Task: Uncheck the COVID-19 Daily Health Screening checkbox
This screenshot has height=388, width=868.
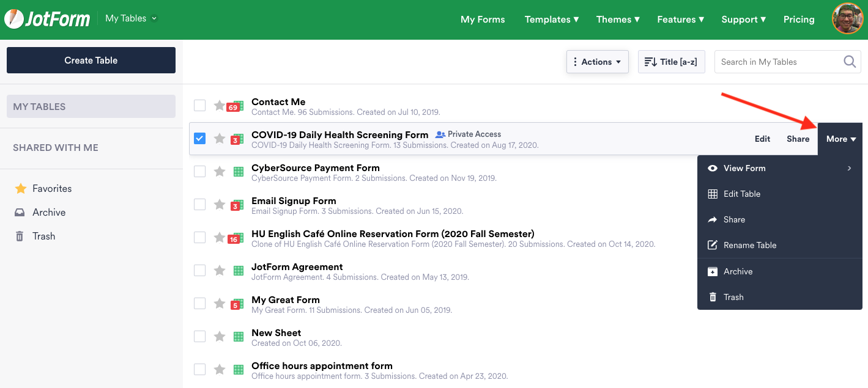Action: 199,139
